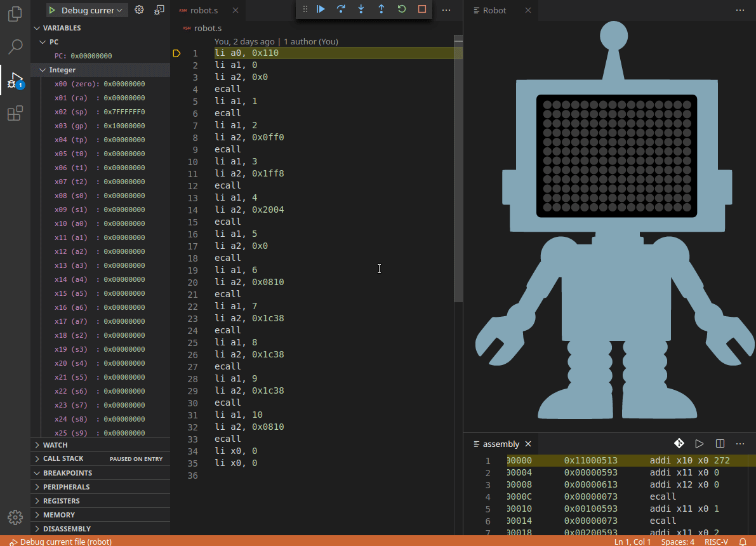Open the Debug Console icon
Viewport: 756px width, 546px height.
159,10
